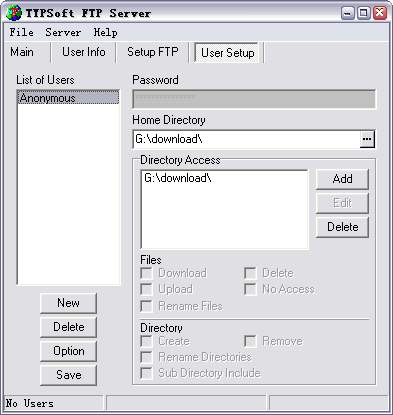The image size is (393, 415).
Task: Open the File menu
Action: pyautogui.click(x=22, y=32)
